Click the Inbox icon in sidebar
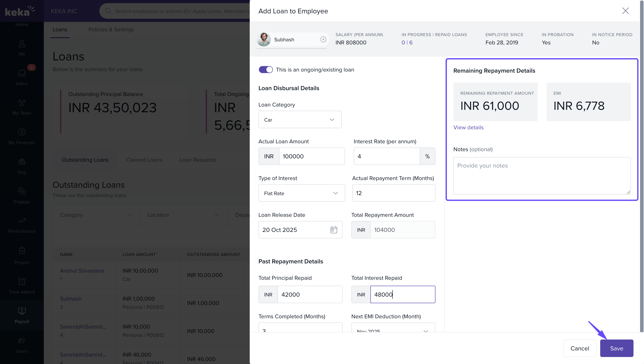The width and height of the screenshot is (644, 364). pyautogui.click(x=22, y=73)
